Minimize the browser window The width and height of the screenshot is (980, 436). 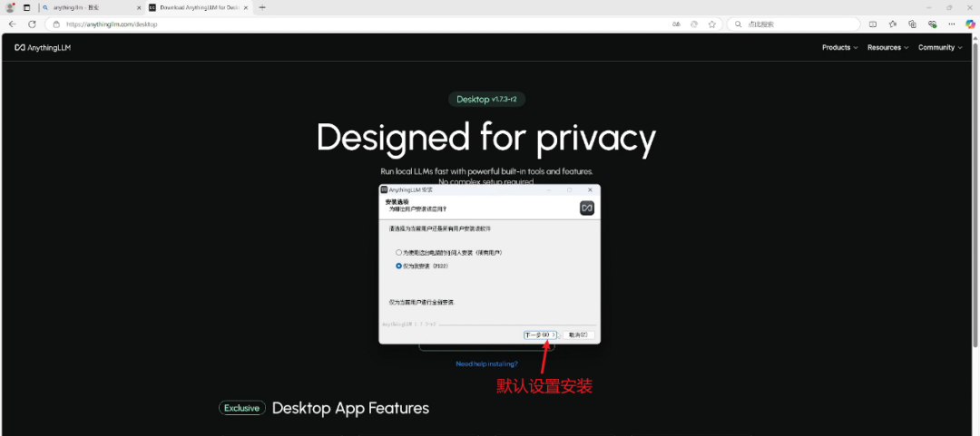[x=929, y=7]
